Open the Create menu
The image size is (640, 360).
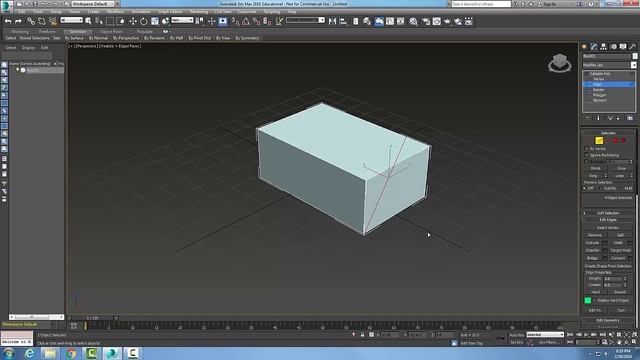point(93,11)
